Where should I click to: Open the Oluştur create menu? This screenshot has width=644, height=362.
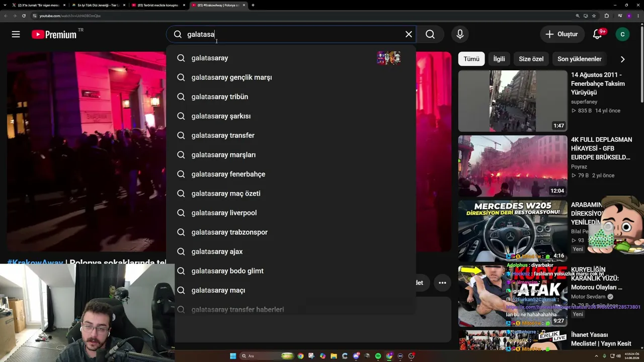[562, 34]
